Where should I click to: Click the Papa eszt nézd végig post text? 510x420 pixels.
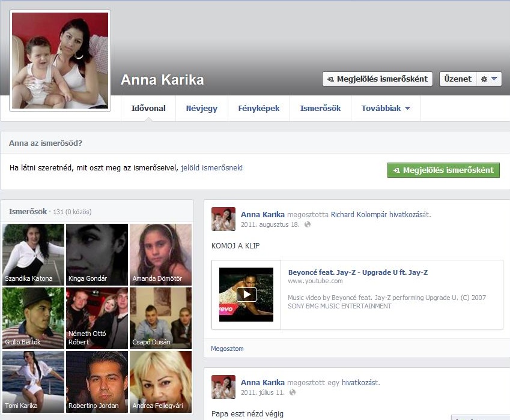click(x=247, y=414)
